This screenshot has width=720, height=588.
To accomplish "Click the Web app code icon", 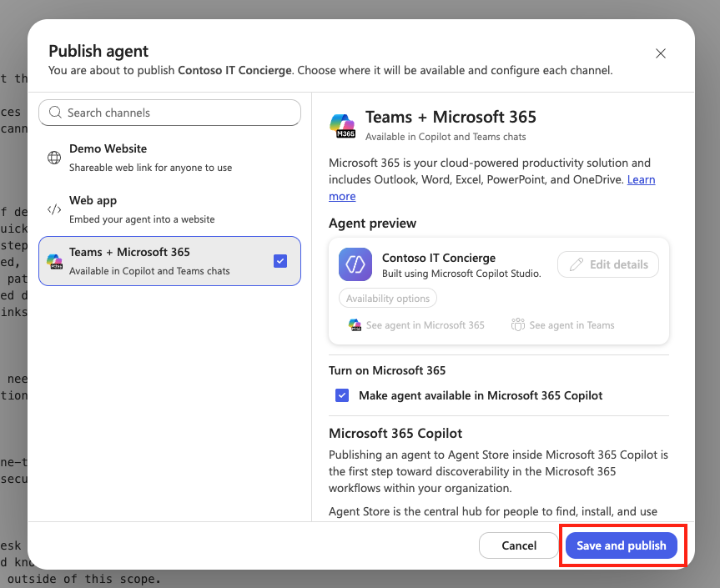I will 54,209.
